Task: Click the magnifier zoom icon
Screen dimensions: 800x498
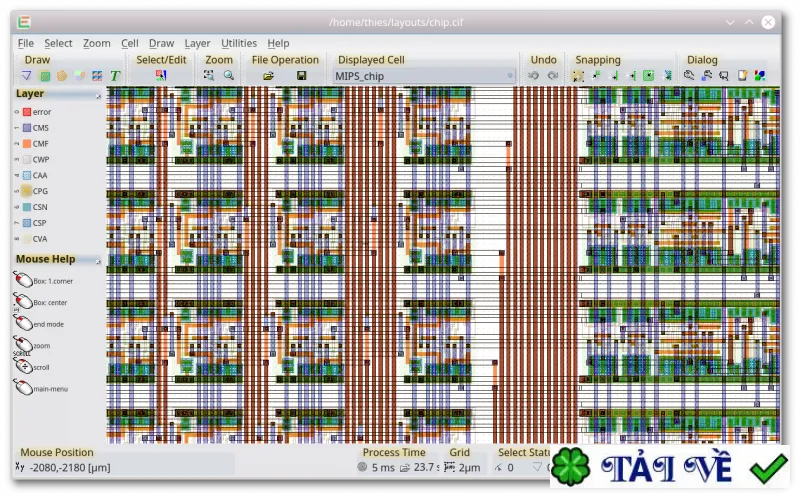Action: point(229,76)
